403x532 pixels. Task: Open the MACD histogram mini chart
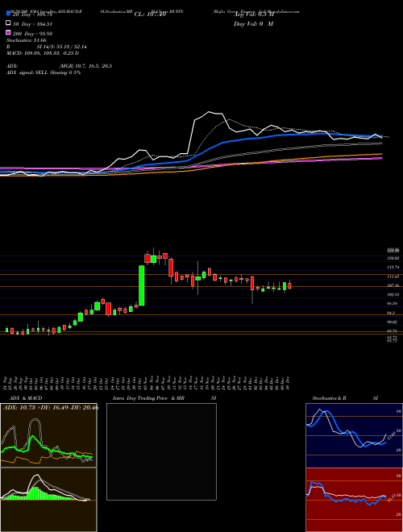pos(48,500)
